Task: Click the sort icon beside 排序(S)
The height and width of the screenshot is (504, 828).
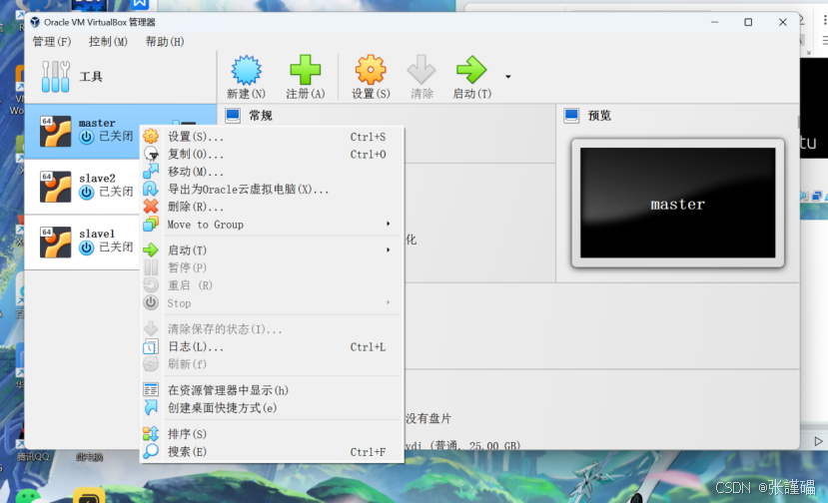Action: pyautogui.click(x=151, y=434)
